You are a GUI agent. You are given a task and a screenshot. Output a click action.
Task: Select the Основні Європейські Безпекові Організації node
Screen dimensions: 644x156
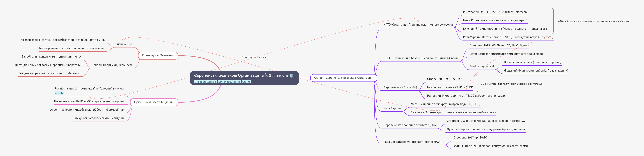click(343, 78)
